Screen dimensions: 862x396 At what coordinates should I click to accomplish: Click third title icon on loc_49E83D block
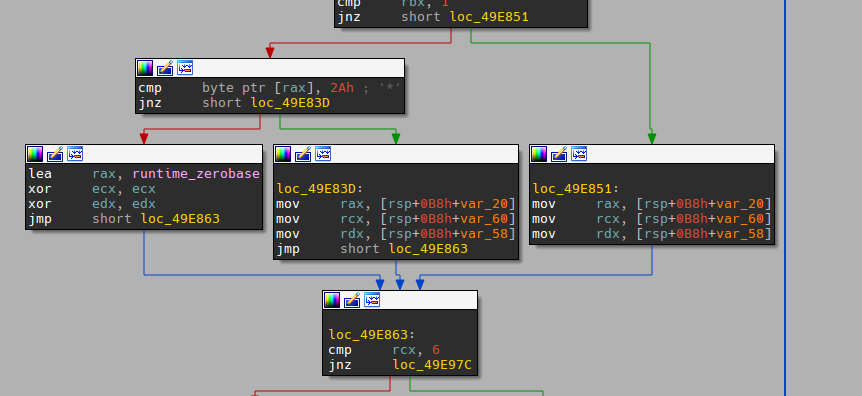[x=323, y=154]
